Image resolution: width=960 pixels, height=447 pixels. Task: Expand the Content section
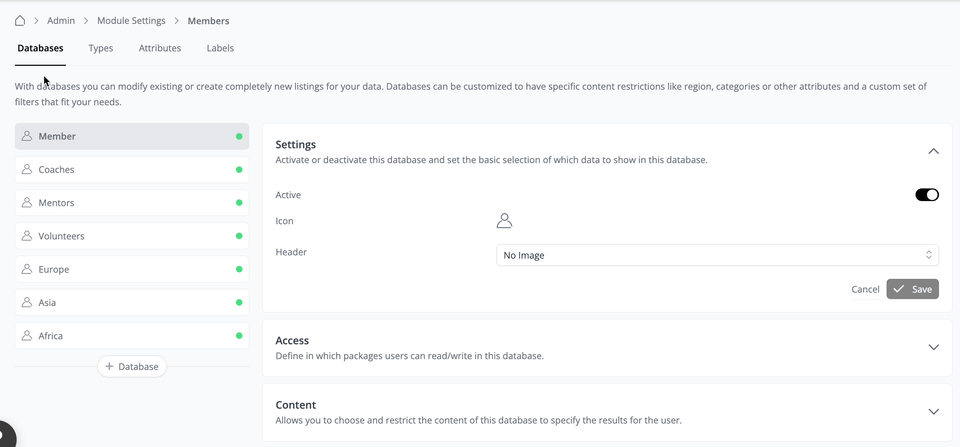coord(933,411)
